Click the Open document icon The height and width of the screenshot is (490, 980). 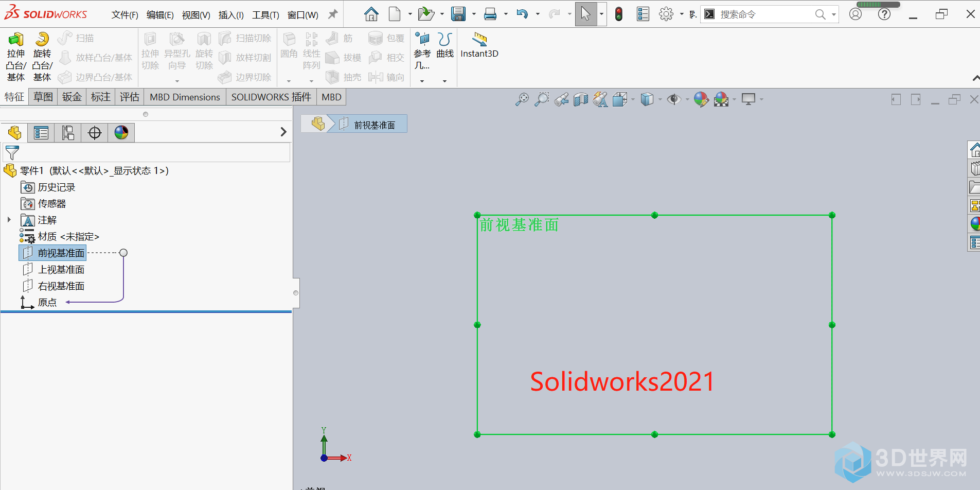[x=426, y=14]
